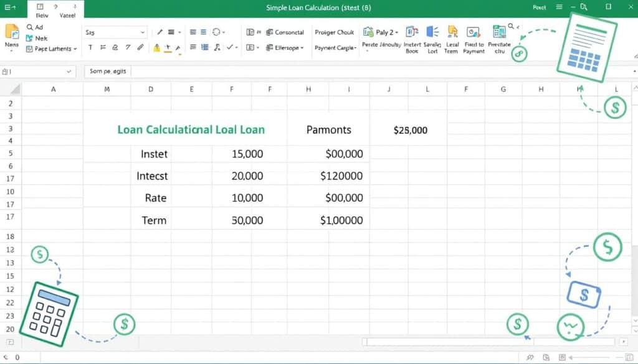Click the select-all corner triangle

click(x=16, y=90)
